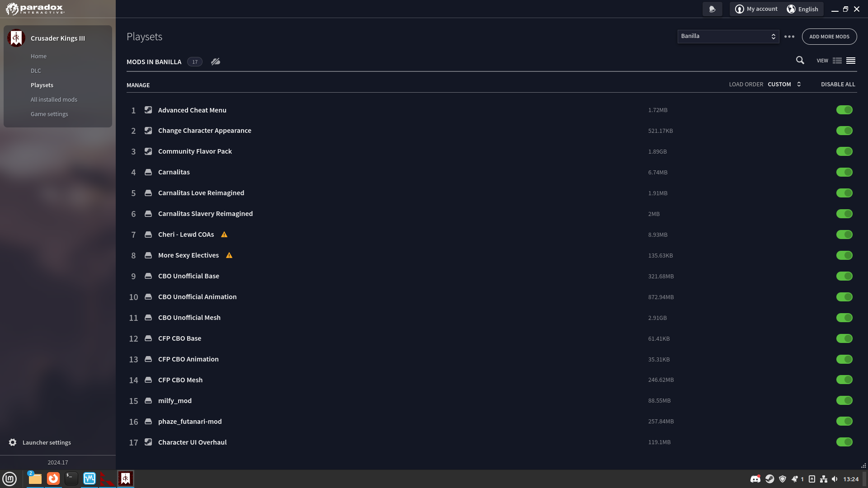Open the Crusader Kings launcher taskbar icon
The image size is (868, 488).
click(125, 479)
